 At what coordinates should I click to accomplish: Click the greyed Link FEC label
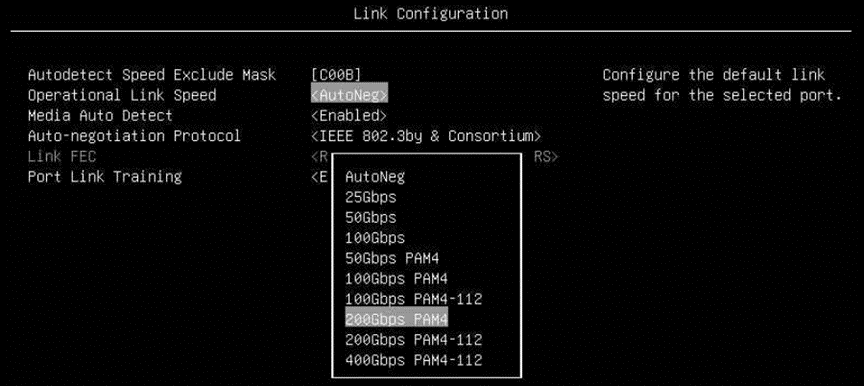pyautogui.click(x=62, y=156)
